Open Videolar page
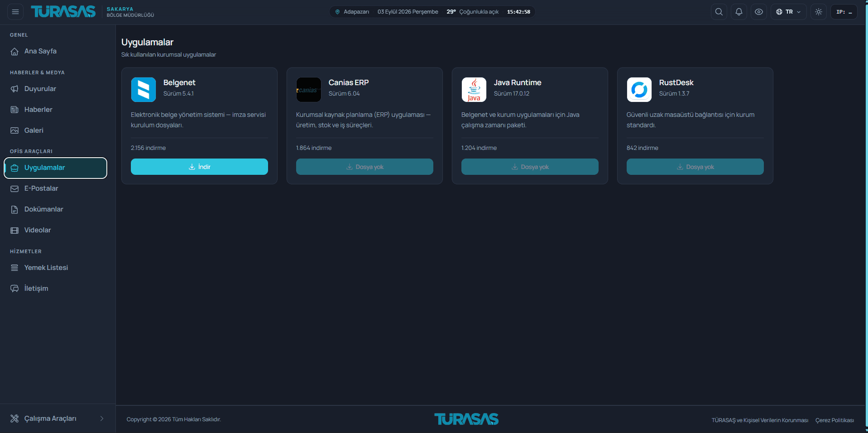 pyautogui.click(x=56, y=230)
